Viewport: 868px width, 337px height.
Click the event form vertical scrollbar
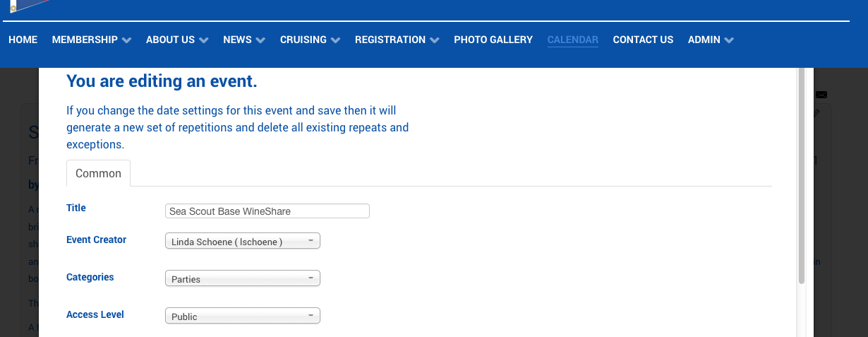(802, 177)
